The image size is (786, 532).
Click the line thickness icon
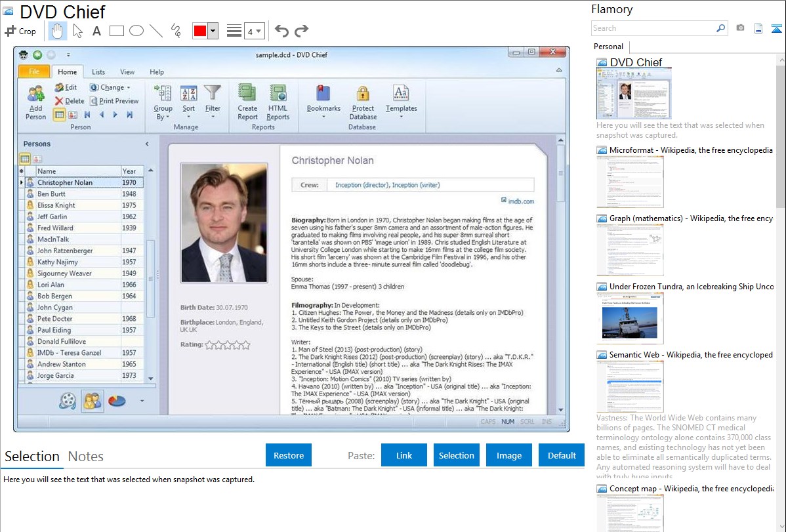click(234, 31)
